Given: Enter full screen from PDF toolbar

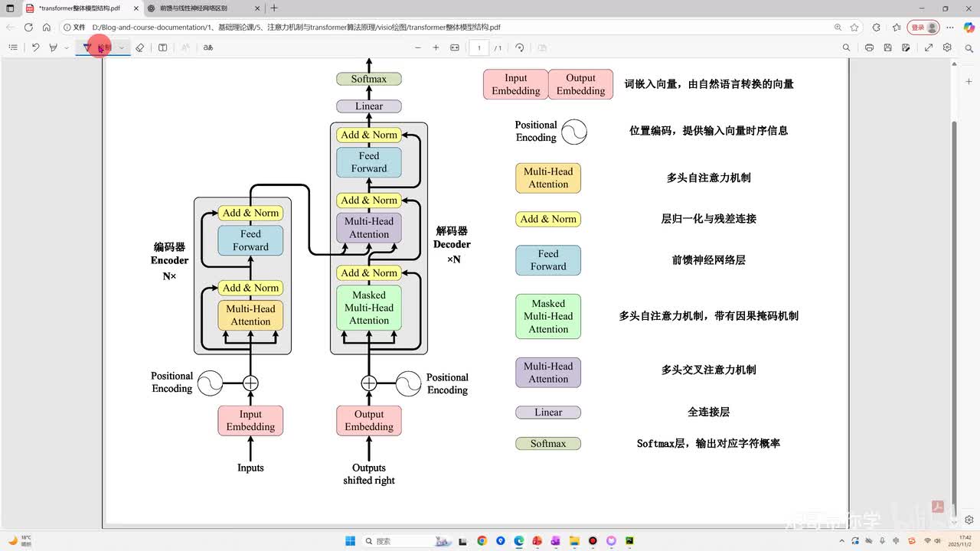Looking at the screenshot, I should tap(929, 47).
